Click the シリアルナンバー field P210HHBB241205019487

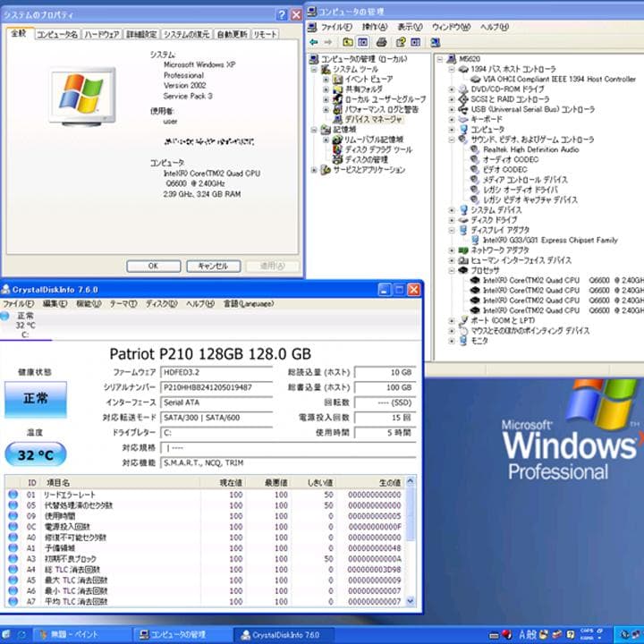216,387
